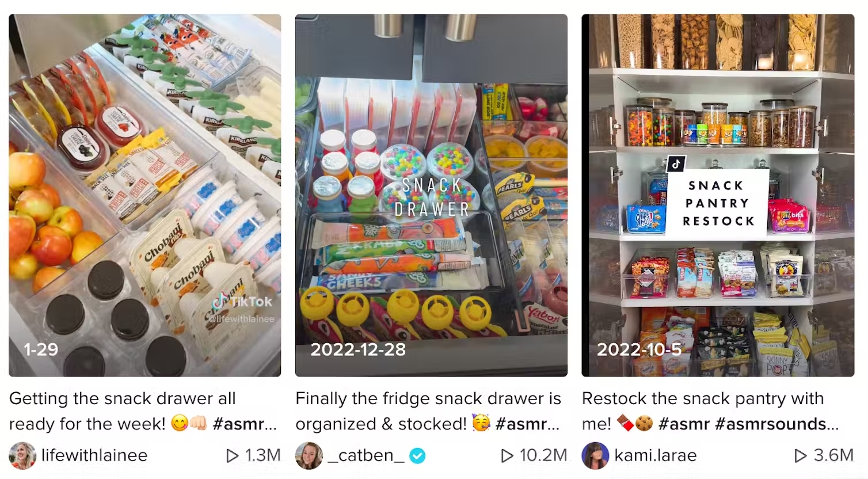Click the kami.larae username link
The width and height of the screenshot is (868, 479).
tap(656, 455)
